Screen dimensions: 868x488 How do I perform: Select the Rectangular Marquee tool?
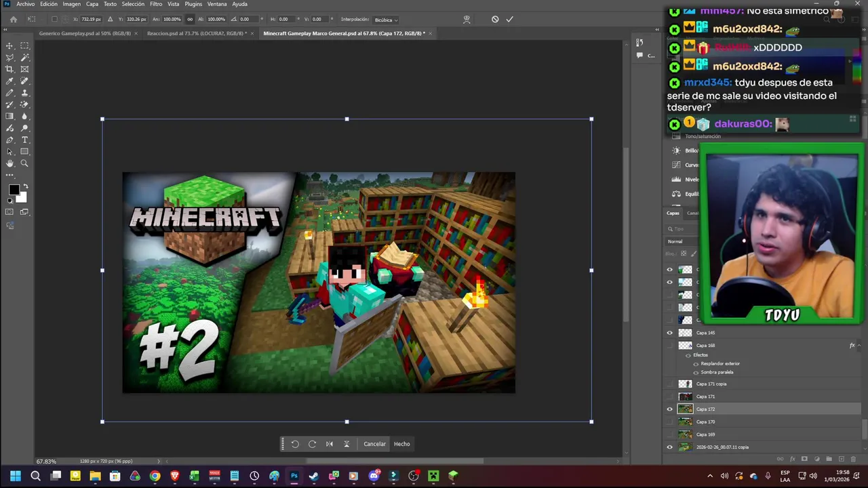tap(24, 45)
